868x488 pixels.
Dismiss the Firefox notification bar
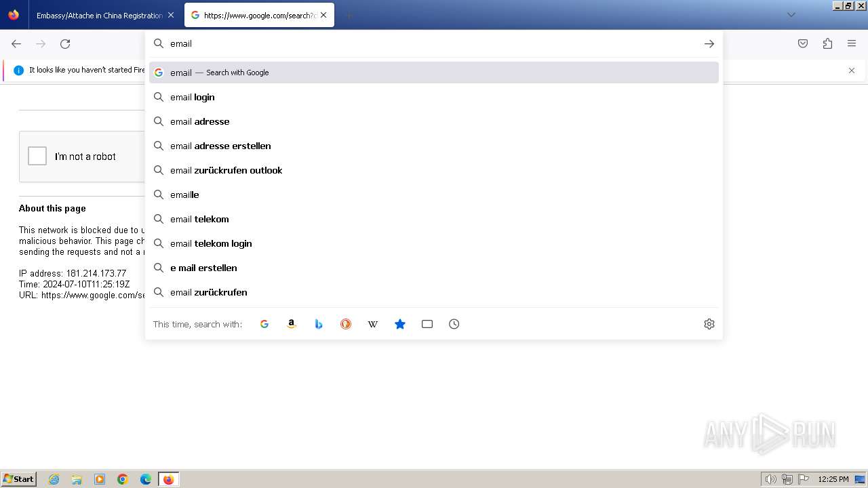pyautogui.click(x=852, y=70)
